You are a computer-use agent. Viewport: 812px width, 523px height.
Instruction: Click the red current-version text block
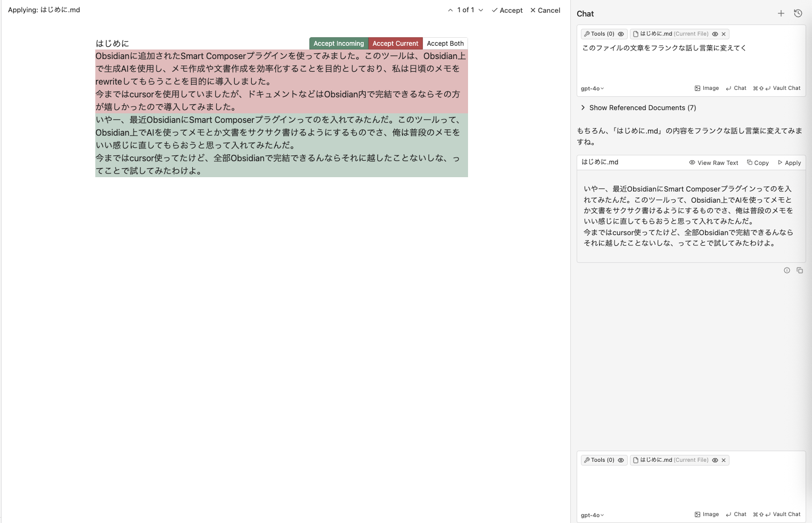coord(281,81)
